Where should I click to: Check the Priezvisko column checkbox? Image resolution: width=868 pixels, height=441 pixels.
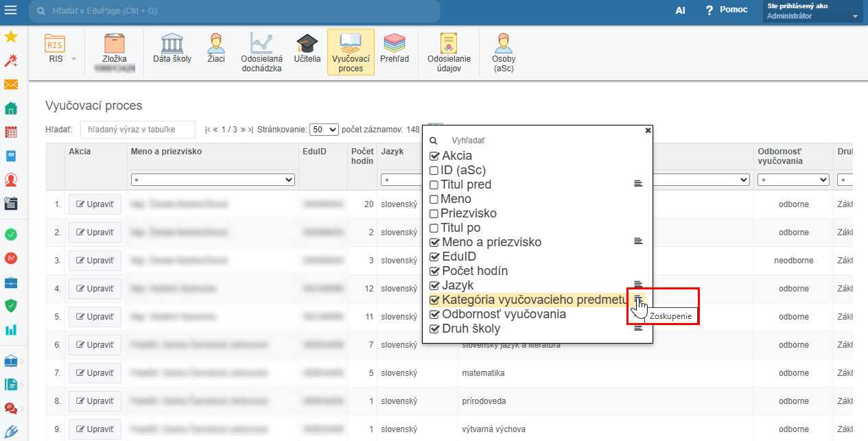(x=434, y=213)
